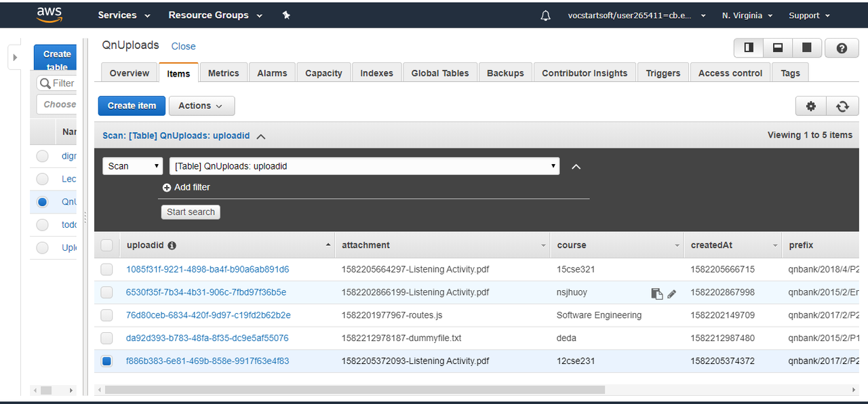
Task: Open the Services menu
Action: click(123, 16)
